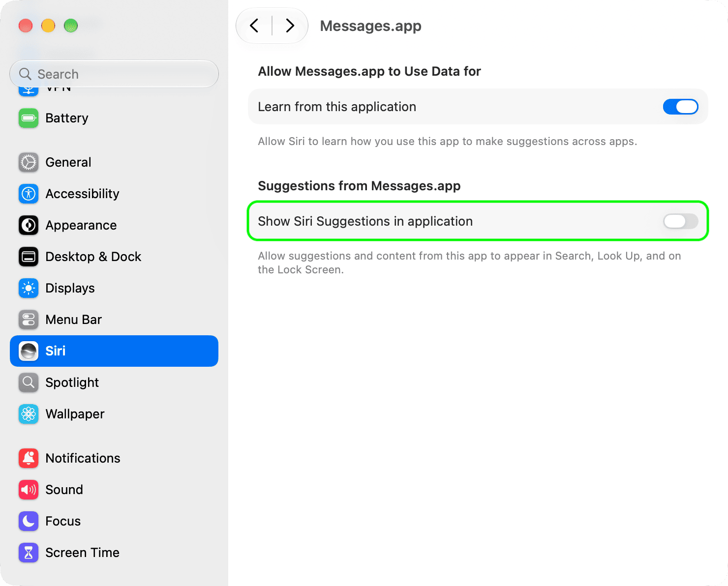Go to Sound settings

(x=114, y=490)
